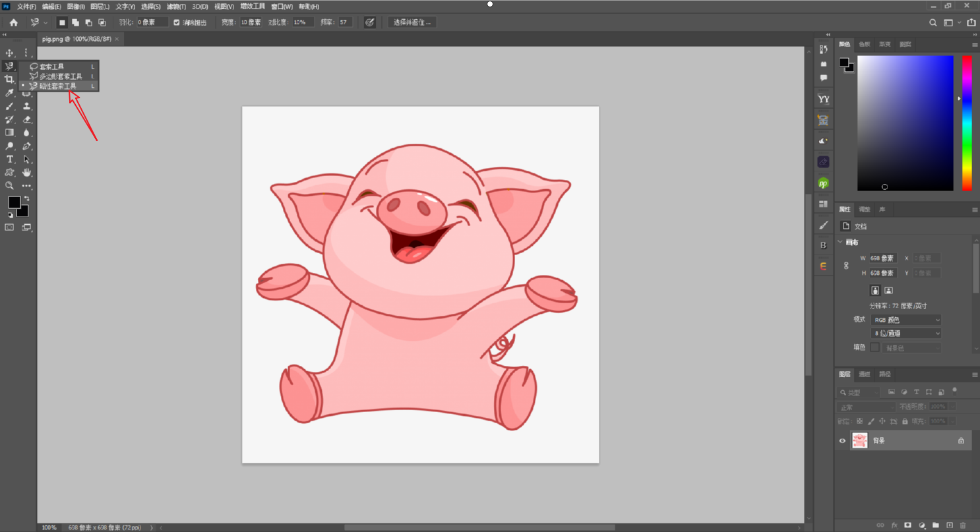Toggle portrait canvas orientation button
This screenshot has width=980, height=532.
click(x=875, y=290)
